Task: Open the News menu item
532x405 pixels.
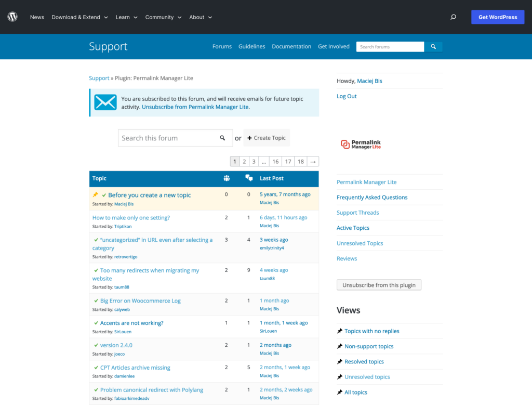Action: point(37,17)
